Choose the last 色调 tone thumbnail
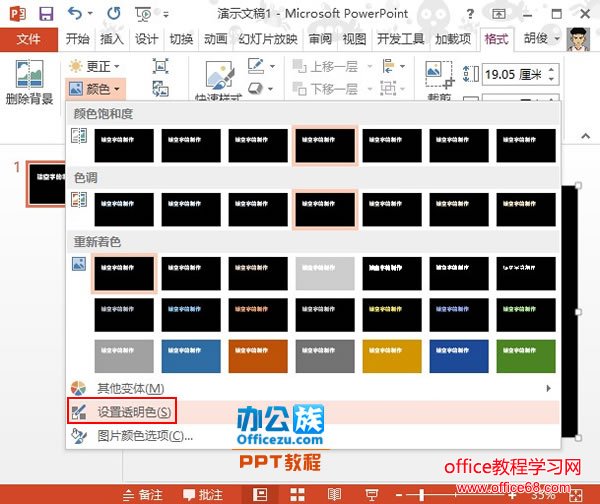 [526, 209]
